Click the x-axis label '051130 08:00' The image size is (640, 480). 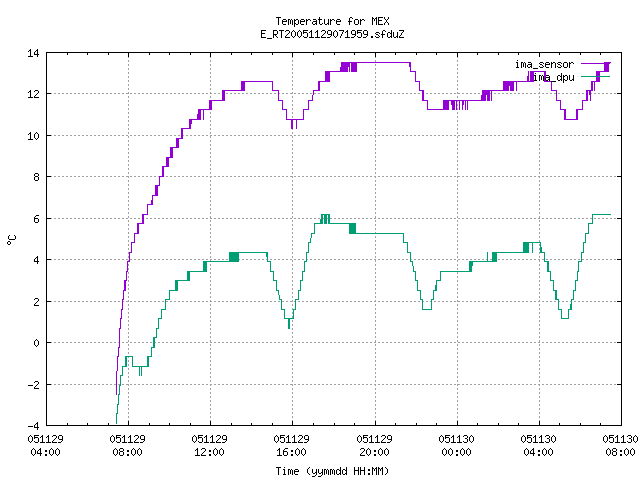pyautogui.click(x=620, y=445)
